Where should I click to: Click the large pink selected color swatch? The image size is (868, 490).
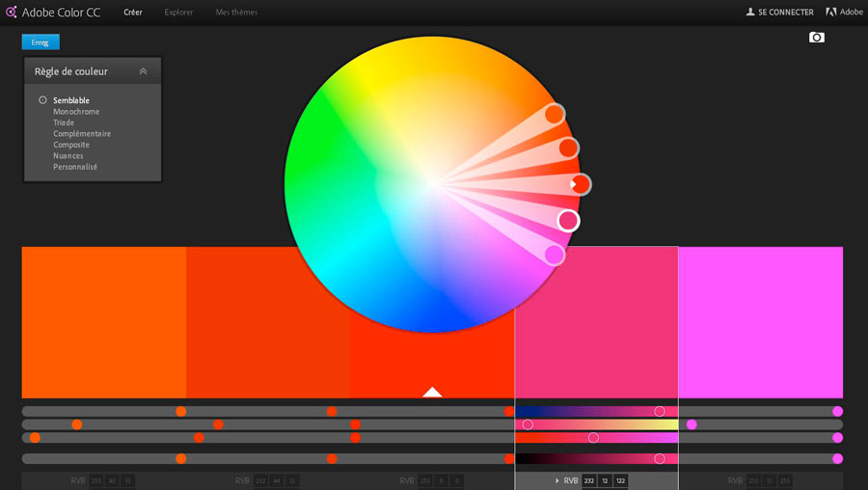click(597, 322)
